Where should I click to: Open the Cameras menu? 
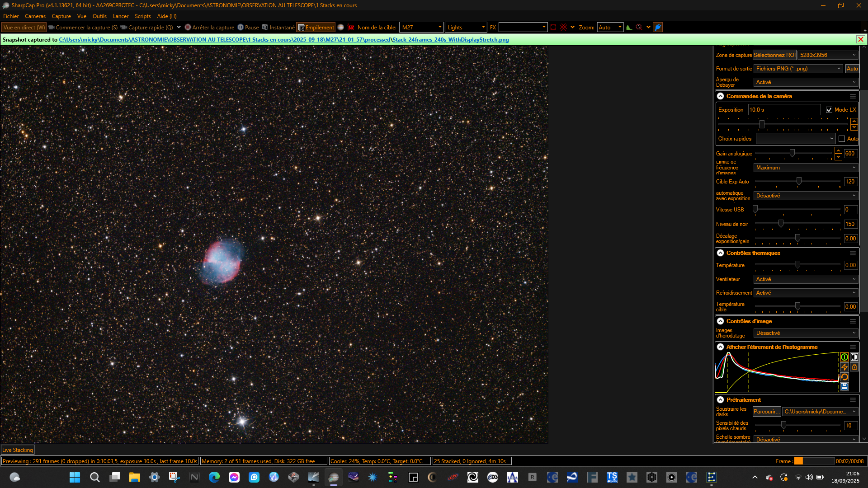click(x=35, y=16)
